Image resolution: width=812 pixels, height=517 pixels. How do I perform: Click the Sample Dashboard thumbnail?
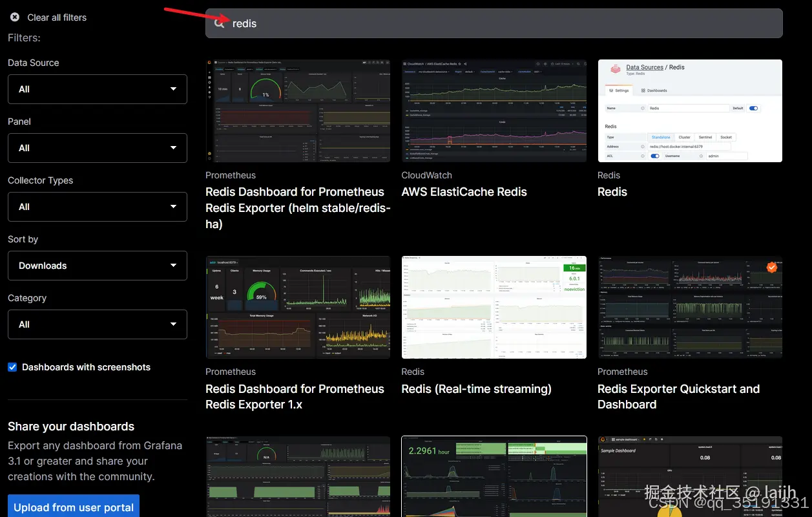pos(690,476)
